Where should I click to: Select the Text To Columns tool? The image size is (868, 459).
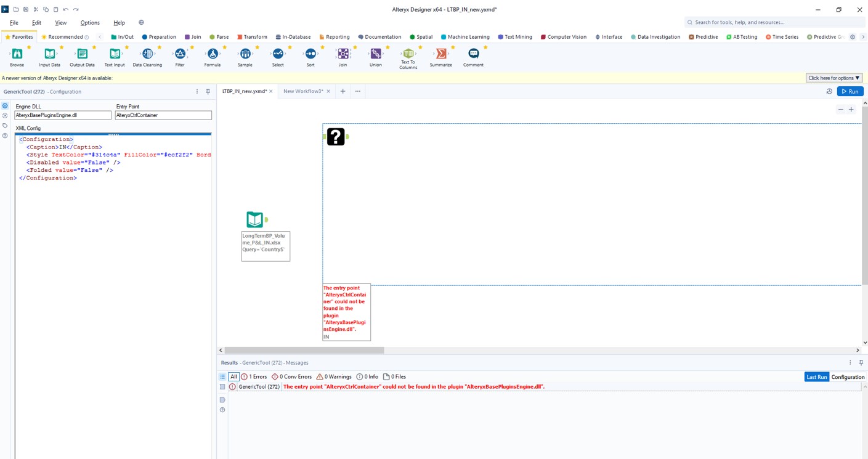click(x=408, y=54)
